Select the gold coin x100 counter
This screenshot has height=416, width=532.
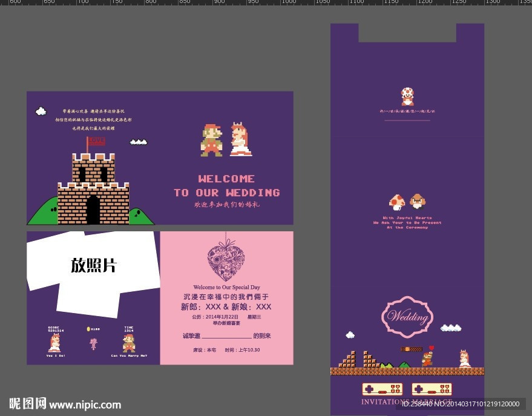(x=93, y=329)
